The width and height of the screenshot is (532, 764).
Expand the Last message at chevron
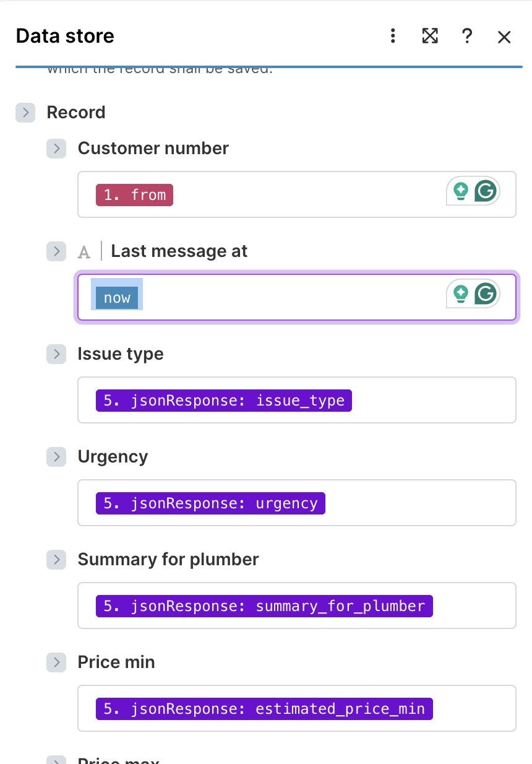pyautogui.click(x=56, y=251)
